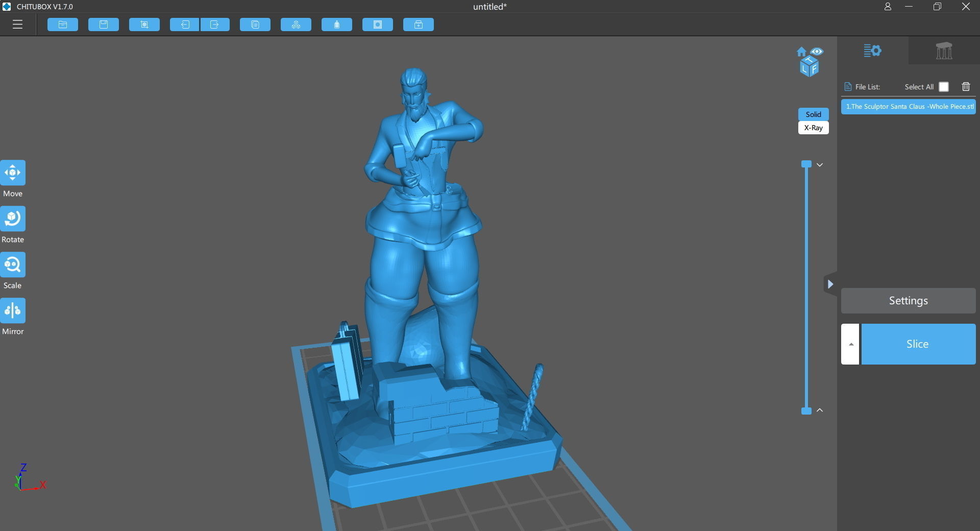Viewport: 980px width, 531px height.
Task: Open the hamburger main menu
Action: tap(17, 25)
